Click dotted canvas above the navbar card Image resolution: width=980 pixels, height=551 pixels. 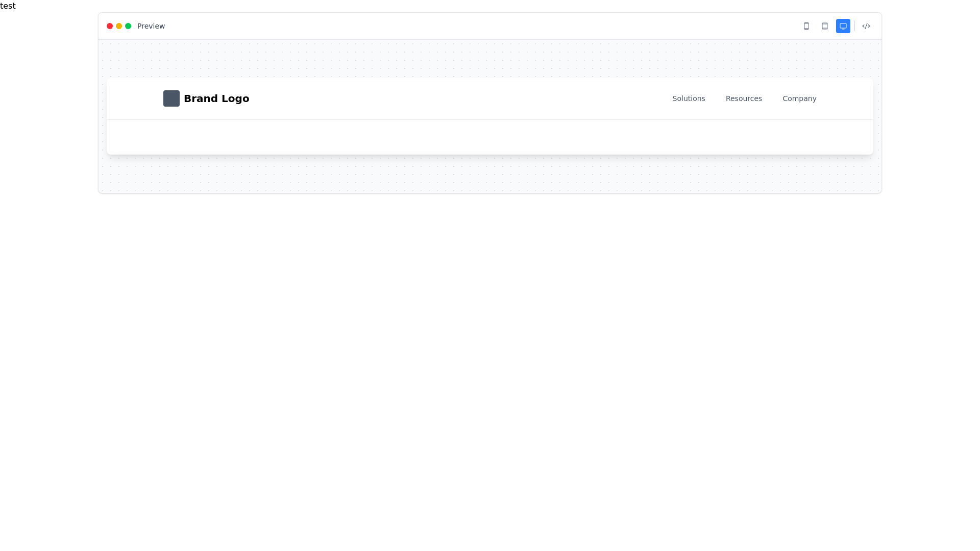pos(490,59)
